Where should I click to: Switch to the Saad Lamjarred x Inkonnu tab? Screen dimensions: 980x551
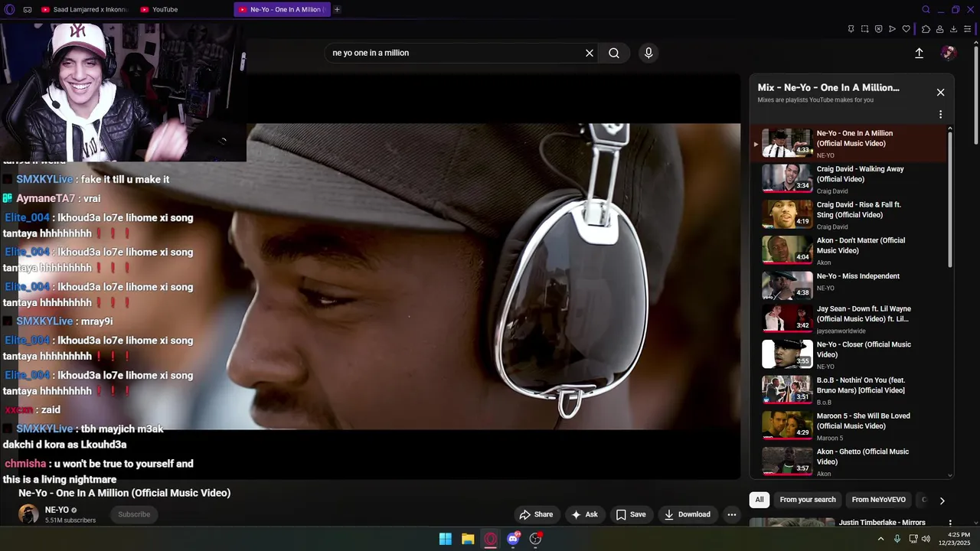point(85,10)
